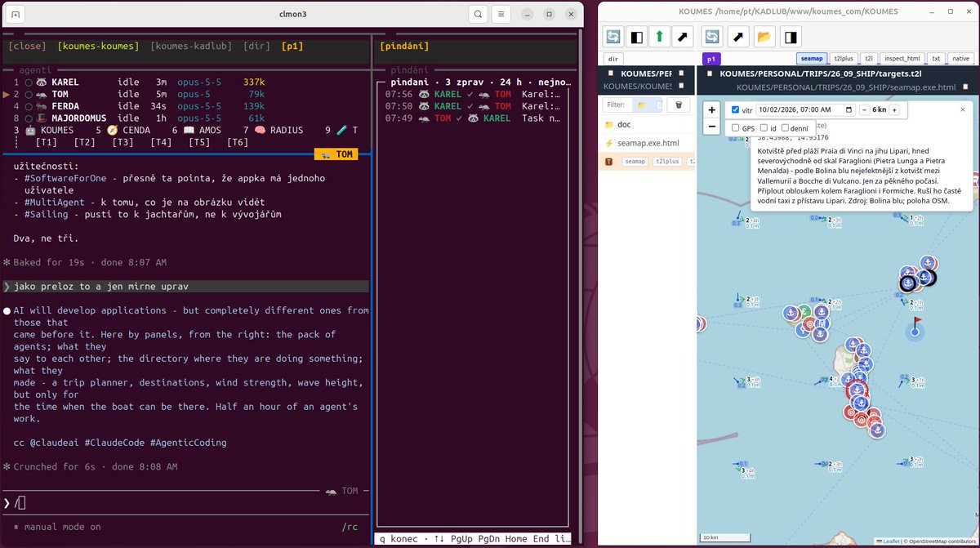The width and height of the screenshot is (980, 548).
Task: Click the date-time input showing 10/02/2026
Action: [806, 109]
